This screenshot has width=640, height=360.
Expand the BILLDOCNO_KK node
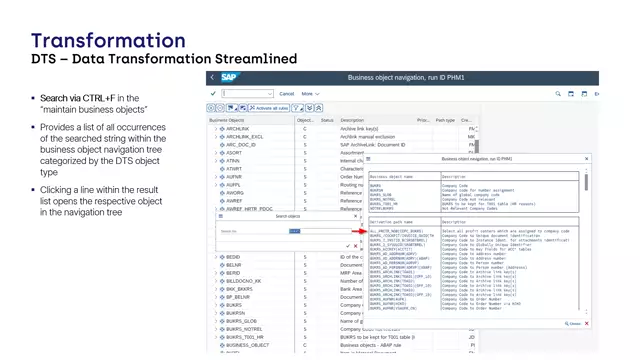click(x=216, y=281)
